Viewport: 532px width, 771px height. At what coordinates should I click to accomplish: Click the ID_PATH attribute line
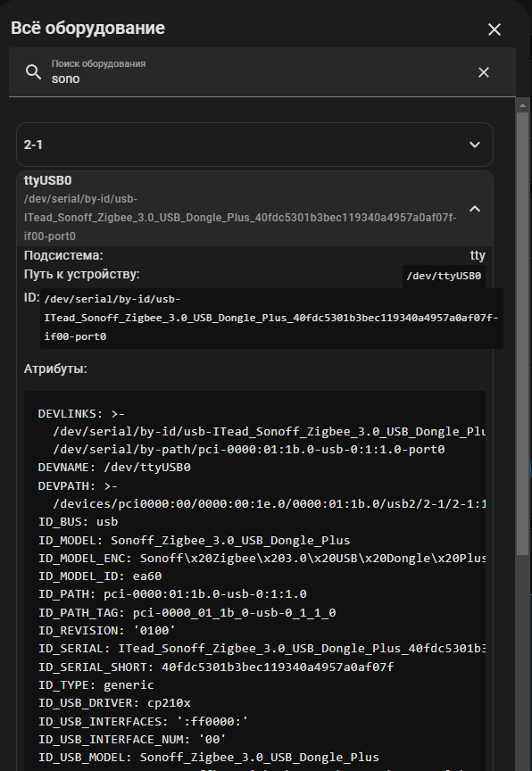click(x=172, y=594)
